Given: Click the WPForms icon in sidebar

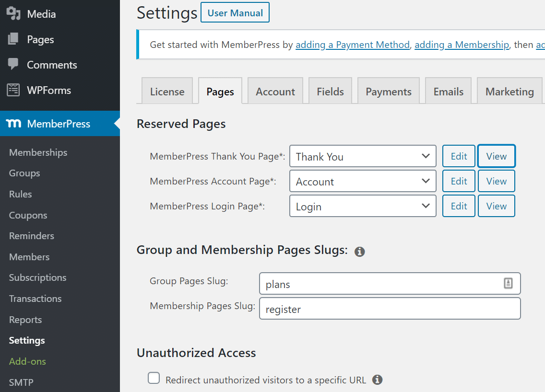Looking at the screenshot, I should tap(13, 90).
